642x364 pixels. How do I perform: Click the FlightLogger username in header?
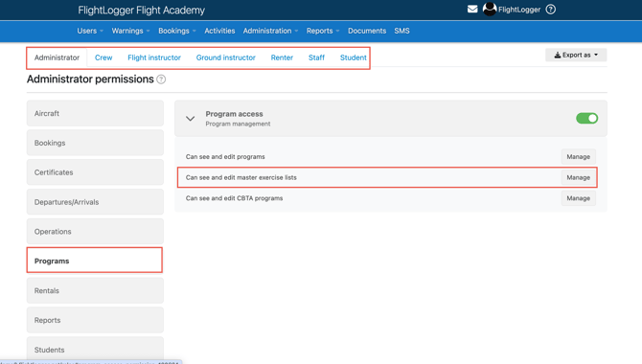[x=519, y=10]
